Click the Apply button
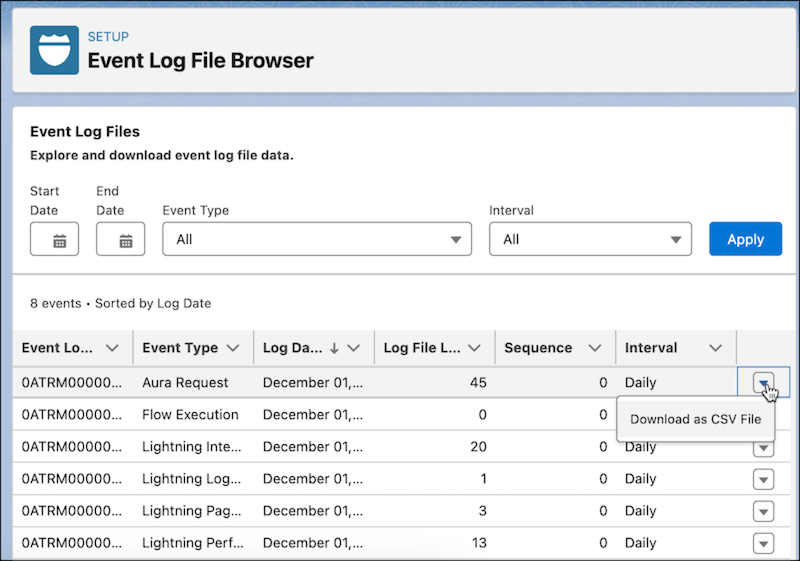 tap(745, 240)
